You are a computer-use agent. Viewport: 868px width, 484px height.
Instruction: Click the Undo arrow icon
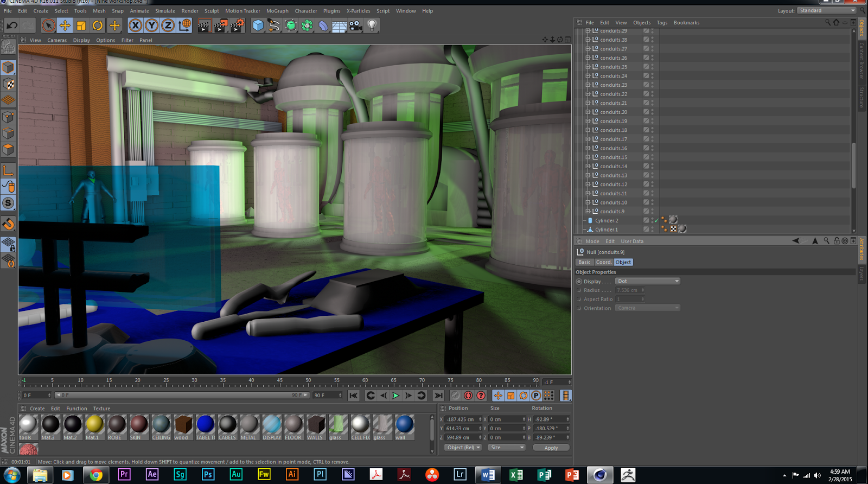(12, 26)
